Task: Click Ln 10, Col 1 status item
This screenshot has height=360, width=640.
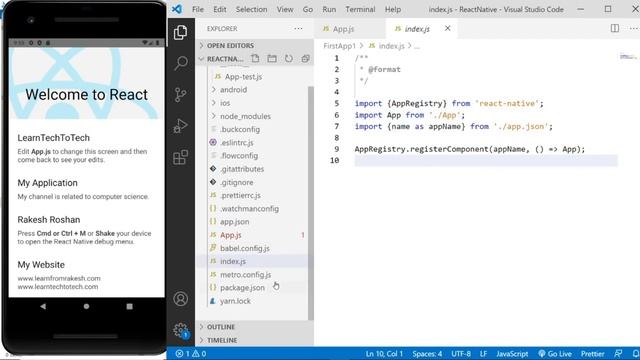Action: 384,353
